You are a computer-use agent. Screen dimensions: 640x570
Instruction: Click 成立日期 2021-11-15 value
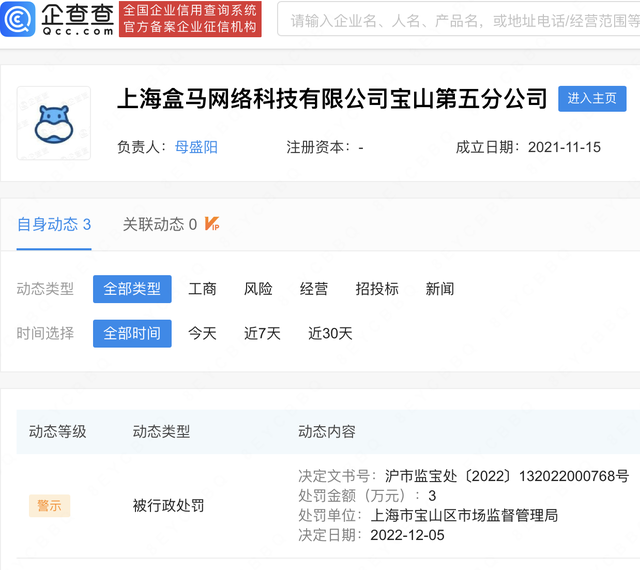point(564,147)
